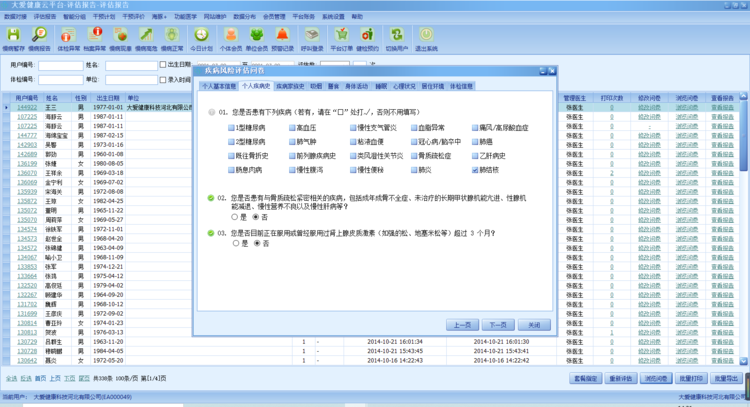
Task: Click the 姓名 input field
Action: (x=132, y=65)
